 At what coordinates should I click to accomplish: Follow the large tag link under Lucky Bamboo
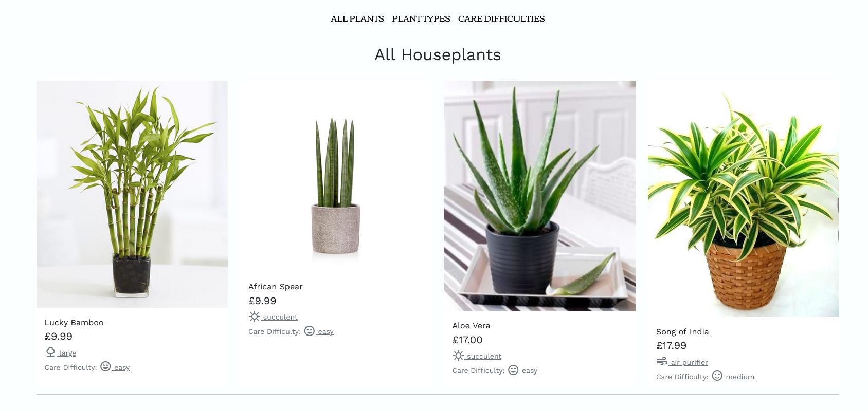coord(67,353)
